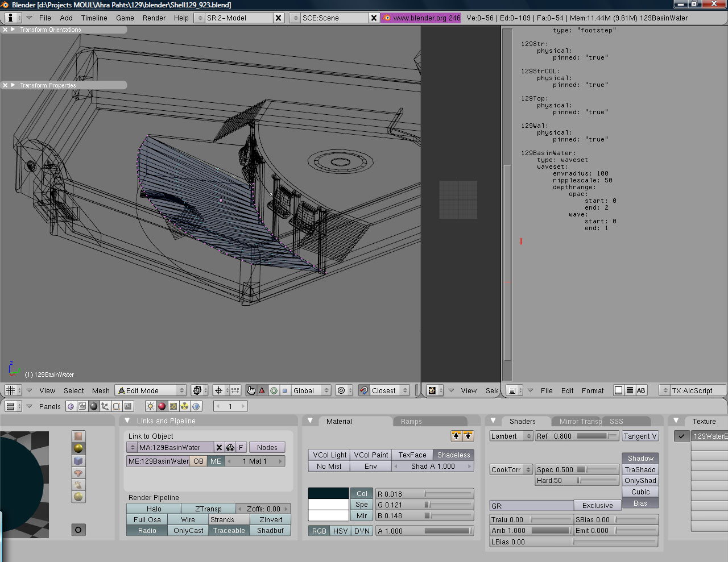Show Material buttons red sphere icon
Screen dimensions: 728x562
coord(162,406)
